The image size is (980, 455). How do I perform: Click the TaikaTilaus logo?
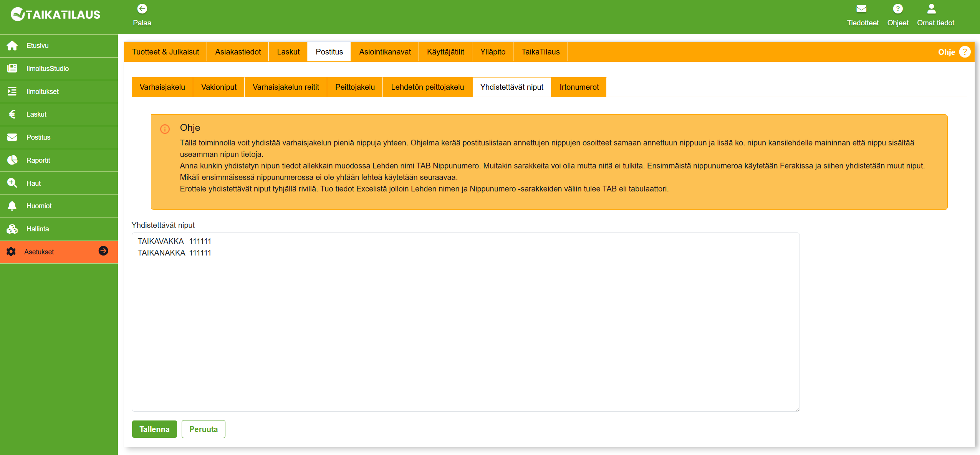click(56, 15)
